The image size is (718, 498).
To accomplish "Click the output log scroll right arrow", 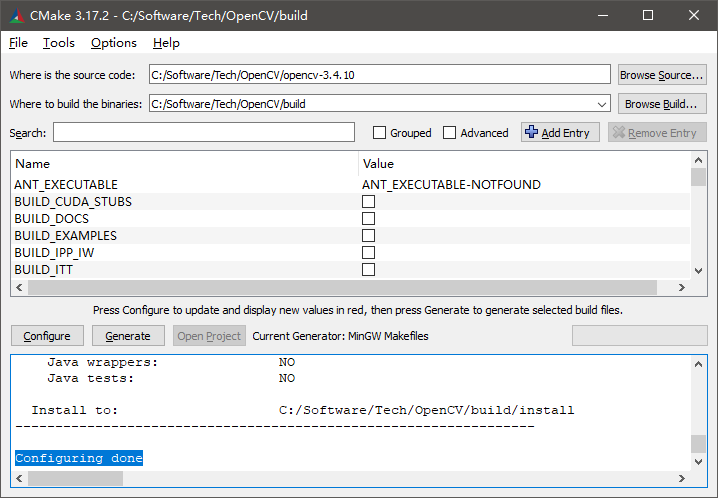I will [x=682, y=478].
